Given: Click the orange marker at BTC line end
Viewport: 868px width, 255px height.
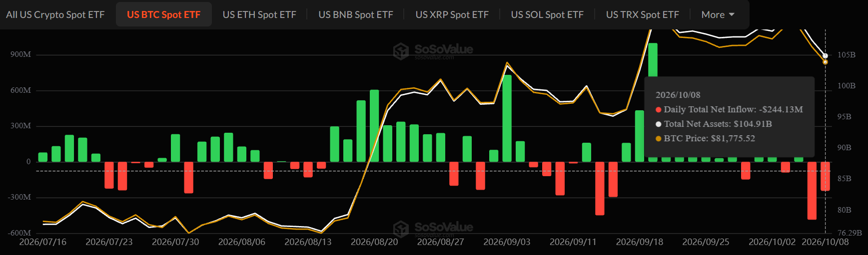Looking at the screenshot, I should [826, 62].
